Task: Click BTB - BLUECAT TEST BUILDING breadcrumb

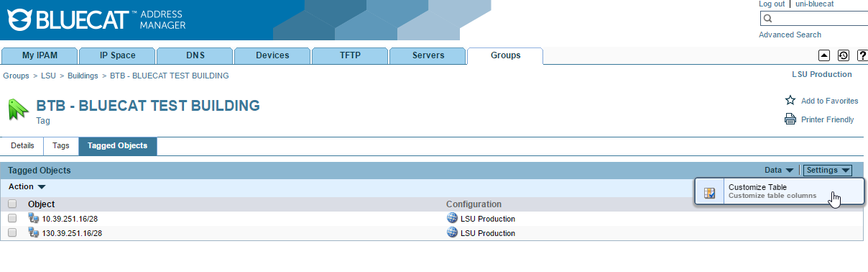Action: coord(170,76)
